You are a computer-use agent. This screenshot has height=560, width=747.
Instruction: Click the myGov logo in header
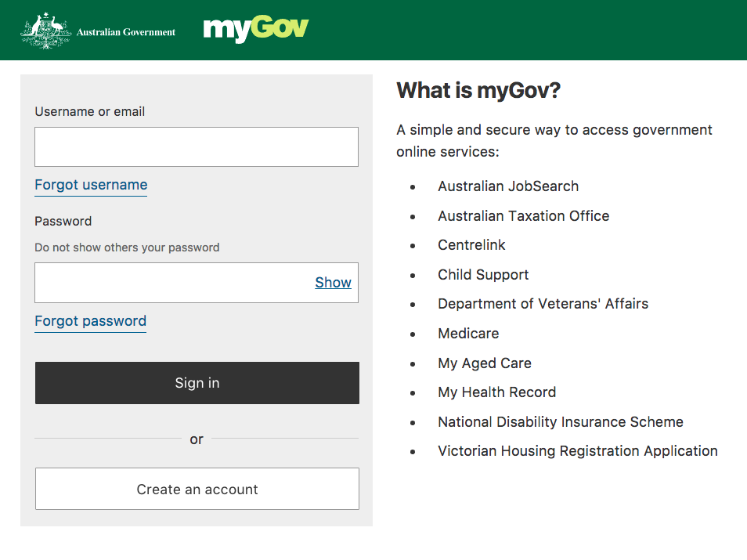[256, 29]
